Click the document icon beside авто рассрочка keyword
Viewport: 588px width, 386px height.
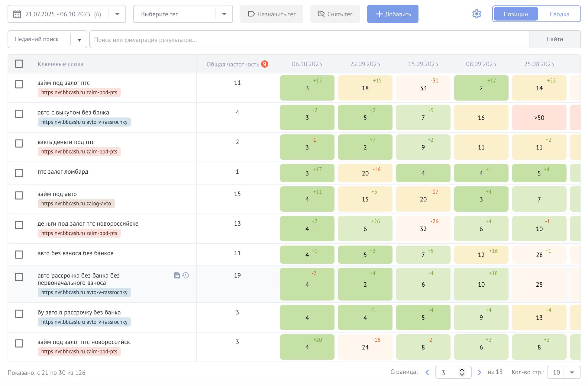(177, 275)
